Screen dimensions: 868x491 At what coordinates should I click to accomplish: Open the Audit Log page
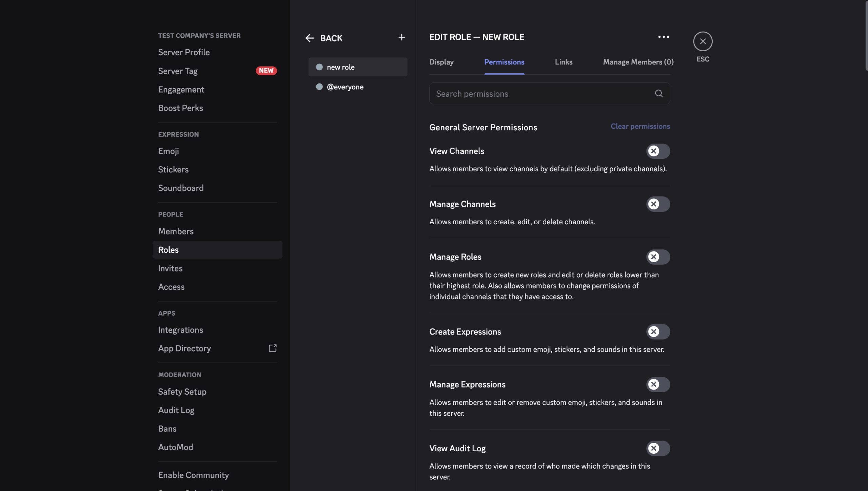point(217,410)
